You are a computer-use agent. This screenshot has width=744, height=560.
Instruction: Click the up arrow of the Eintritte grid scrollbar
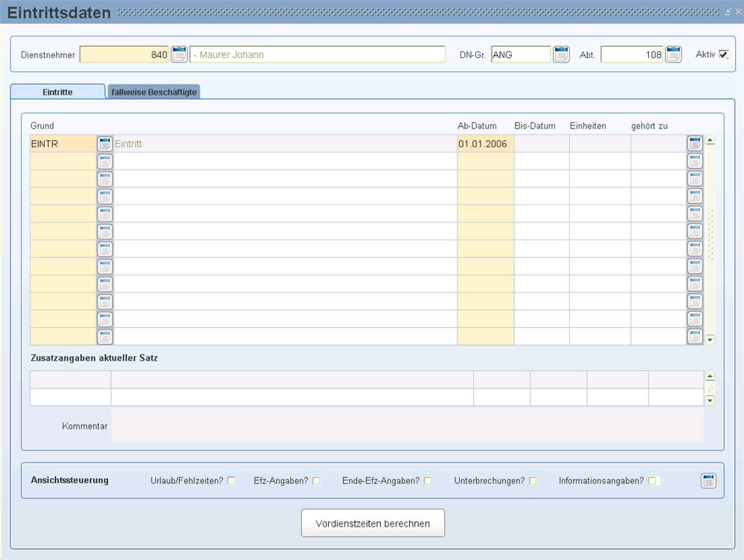point(711,141)
